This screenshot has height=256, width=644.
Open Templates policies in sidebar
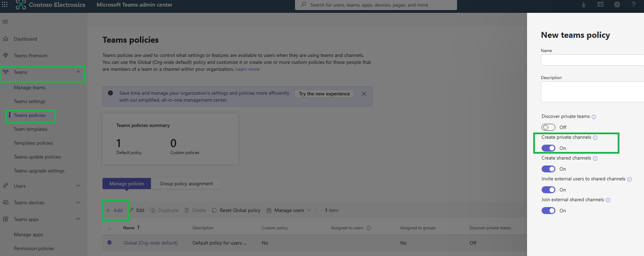point(33,143)
